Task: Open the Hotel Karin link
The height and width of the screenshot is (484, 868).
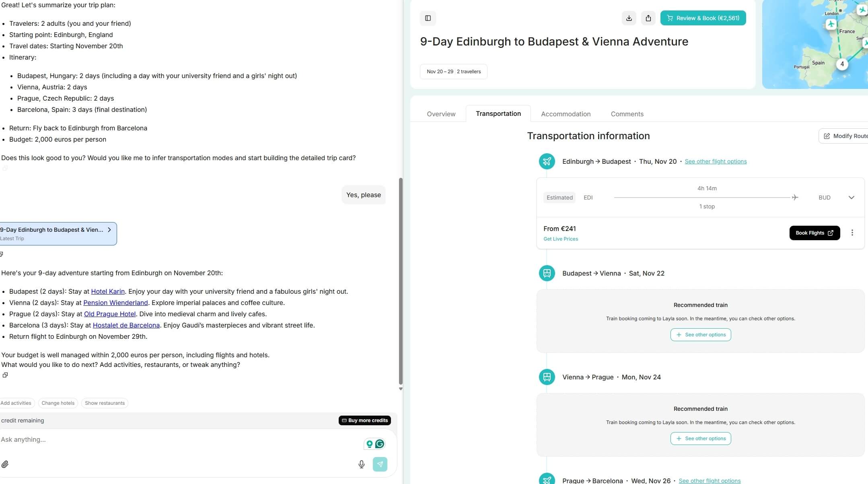Action: click(x=108, y=291)
